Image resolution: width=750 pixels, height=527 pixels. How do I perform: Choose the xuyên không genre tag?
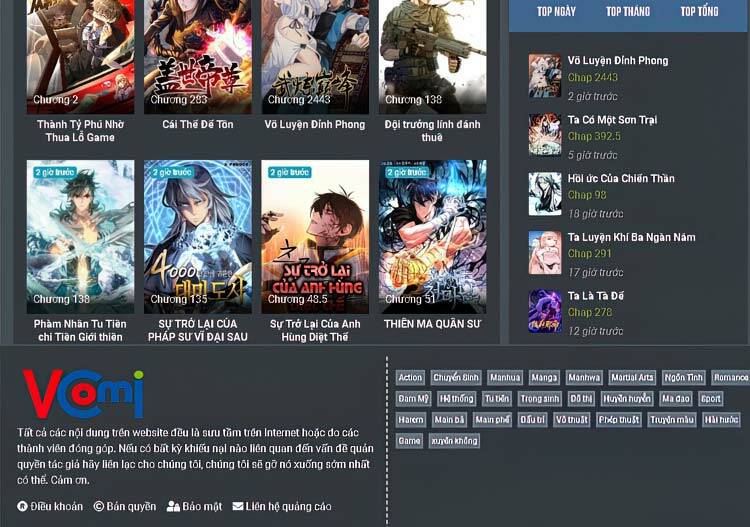tap(454, 441)
